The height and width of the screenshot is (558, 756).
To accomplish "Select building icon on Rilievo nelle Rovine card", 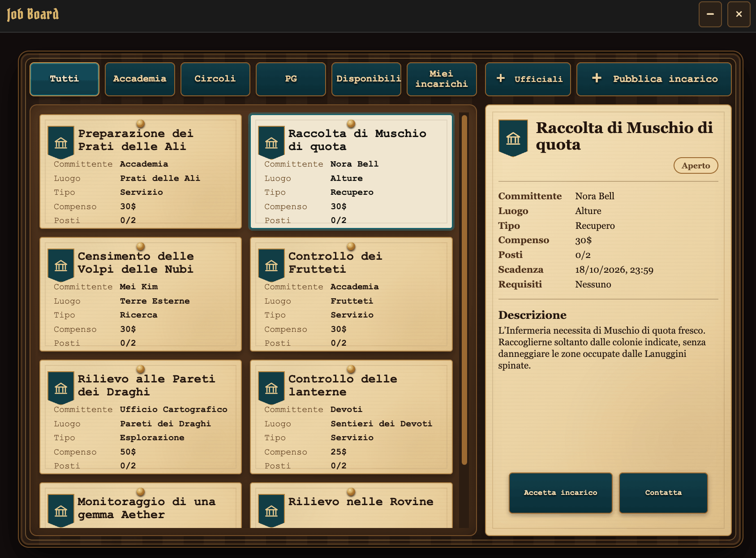I will tap(271, 511).
